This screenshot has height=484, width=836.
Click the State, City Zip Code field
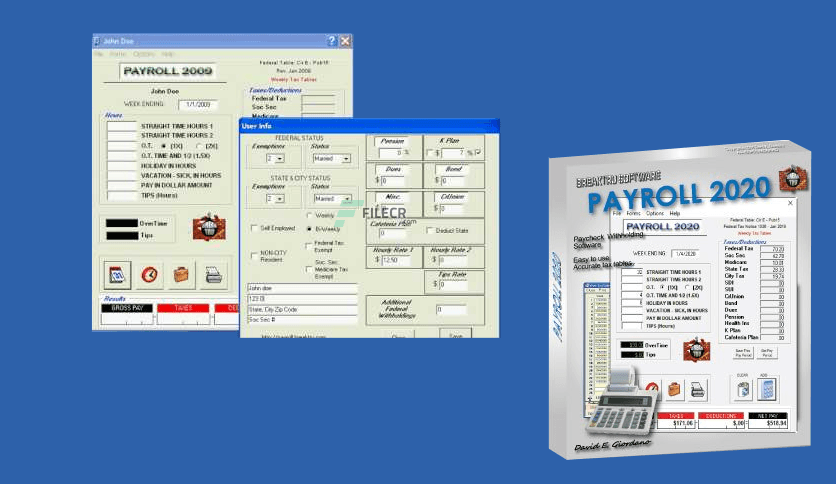(302, 309)
